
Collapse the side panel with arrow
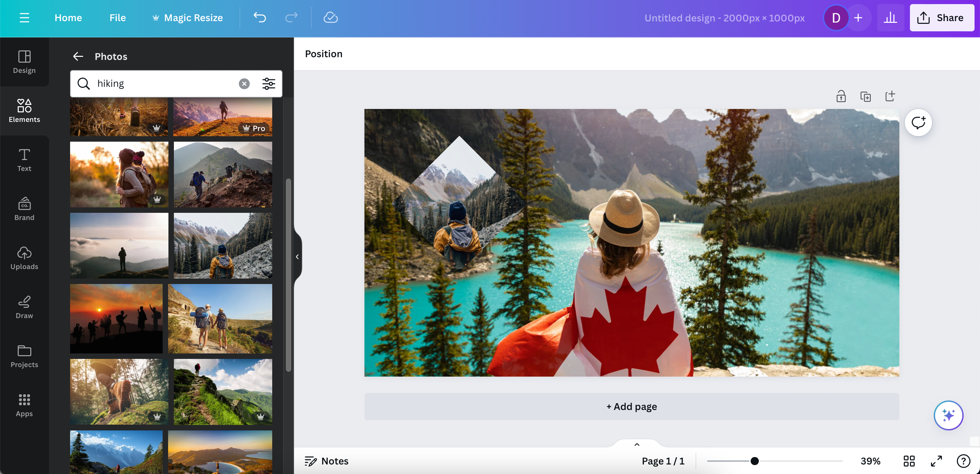[297, 257]
